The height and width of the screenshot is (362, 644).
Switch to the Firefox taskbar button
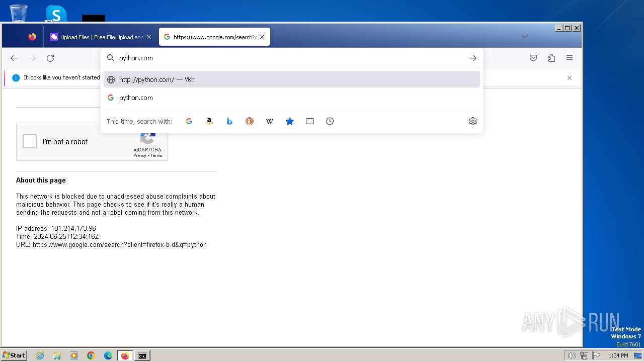[x=125, y=355]
